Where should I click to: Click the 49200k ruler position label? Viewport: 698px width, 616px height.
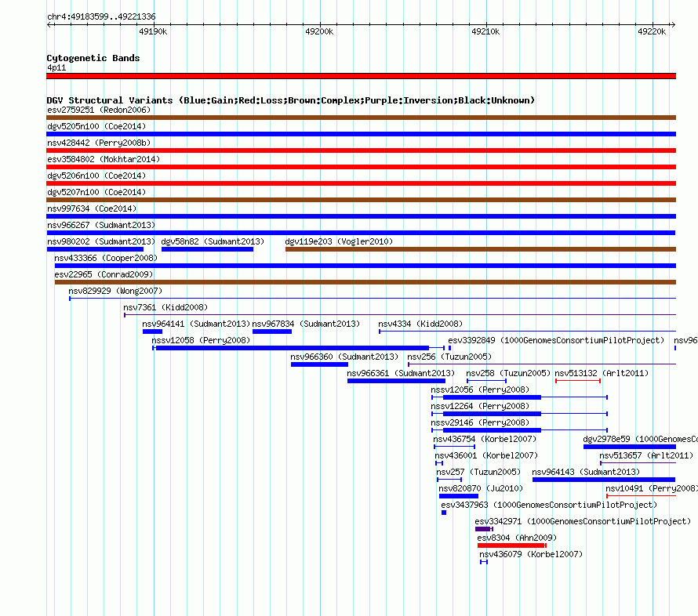pos(319,31)
